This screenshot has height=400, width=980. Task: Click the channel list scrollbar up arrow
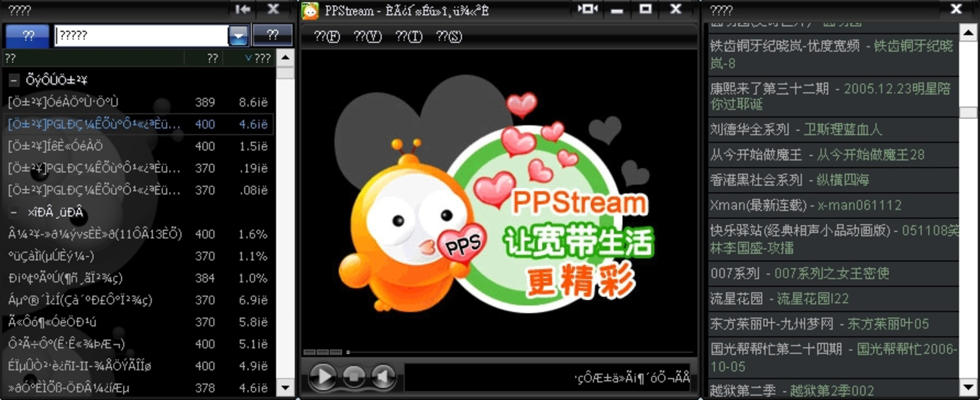(x=285, y=57)
